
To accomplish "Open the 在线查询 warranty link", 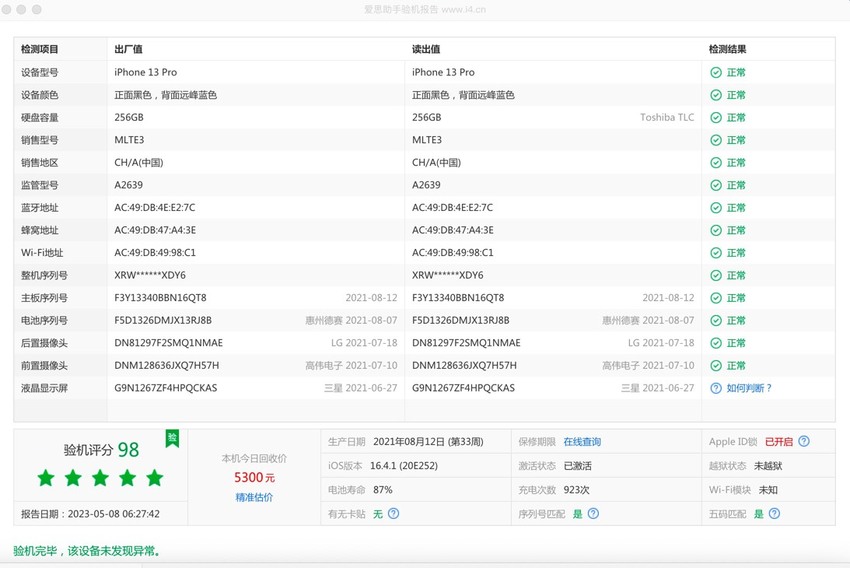I will (582, 442).
